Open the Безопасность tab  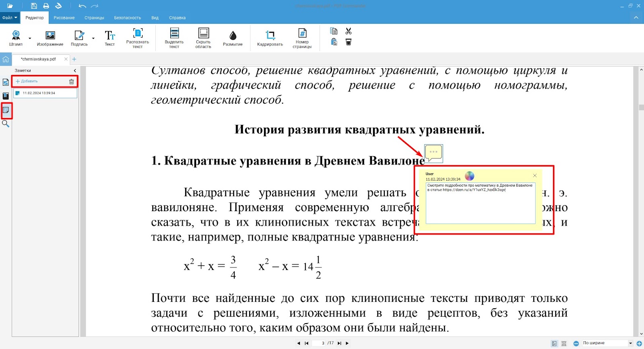[x=127, y=18]
